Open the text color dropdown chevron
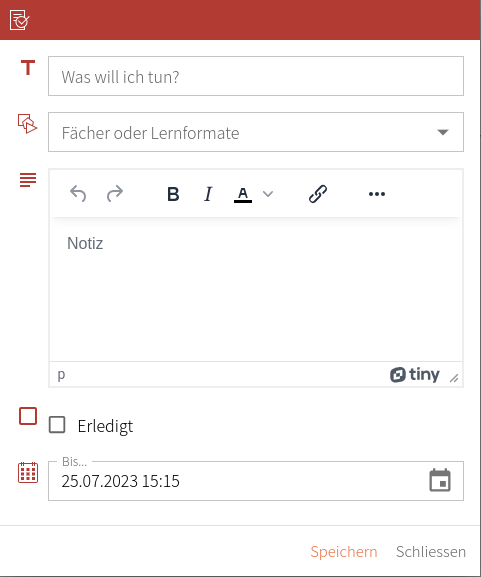The height and width of the screenshot is (577, 481). click(x=268, y=194)
